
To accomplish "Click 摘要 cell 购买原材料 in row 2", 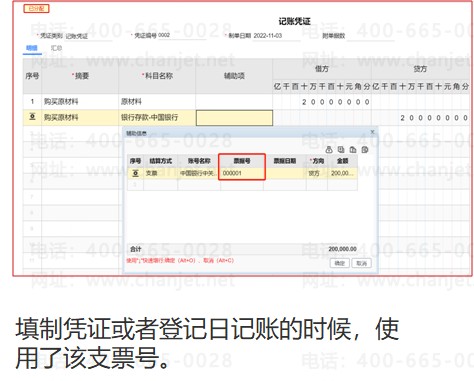I will [80, 117].
